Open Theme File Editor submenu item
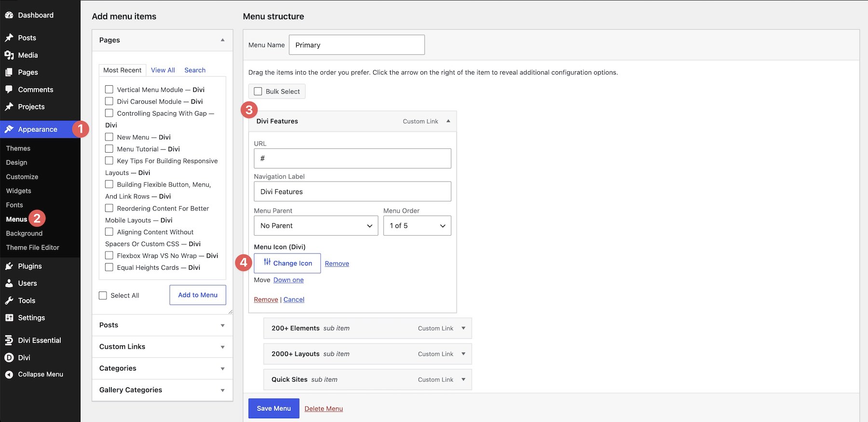 tap(33, 247)
